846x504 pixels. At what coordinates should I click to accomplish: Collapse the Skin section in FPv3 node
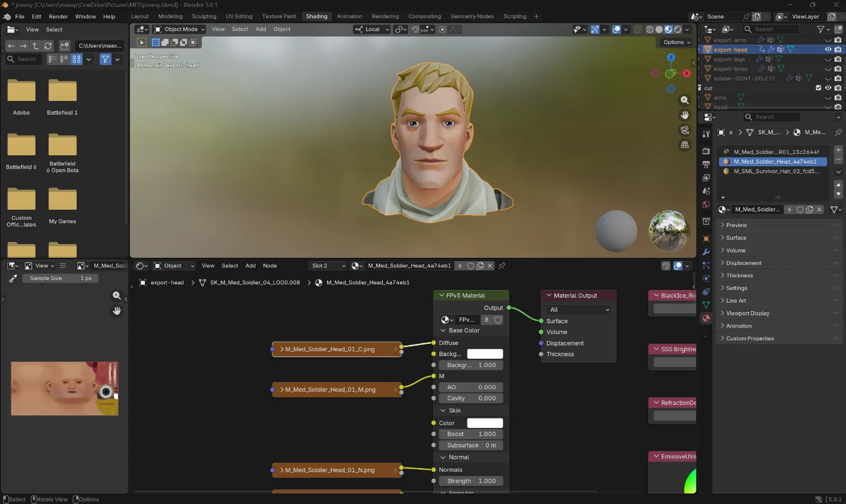443,410
